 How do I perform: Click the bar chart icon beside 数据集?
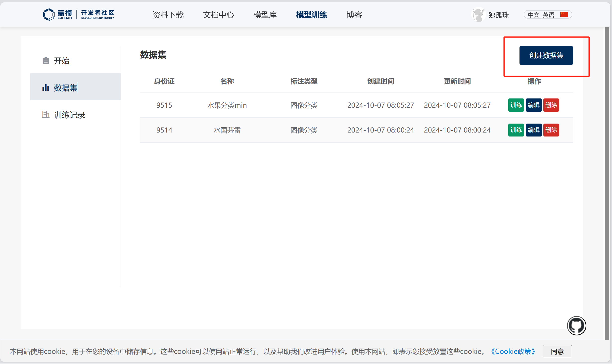[x=46, y=88]
